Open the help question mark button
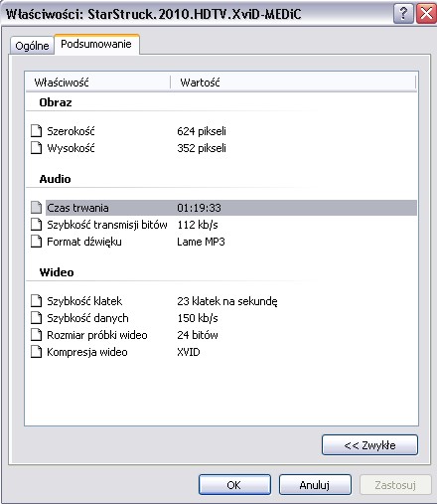This screenshot has height=504, width=437. point(403,14)
